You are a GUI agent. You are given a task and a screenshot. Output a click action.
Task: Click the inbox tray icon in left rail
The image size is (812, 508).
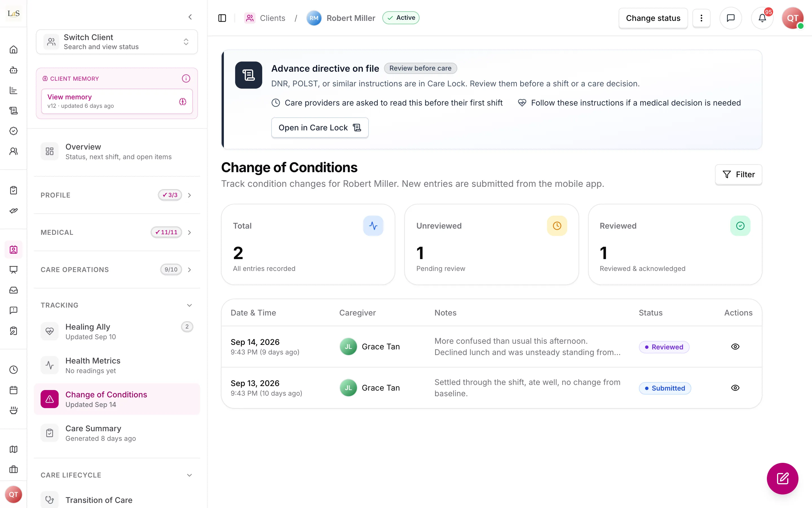(14, 290)
